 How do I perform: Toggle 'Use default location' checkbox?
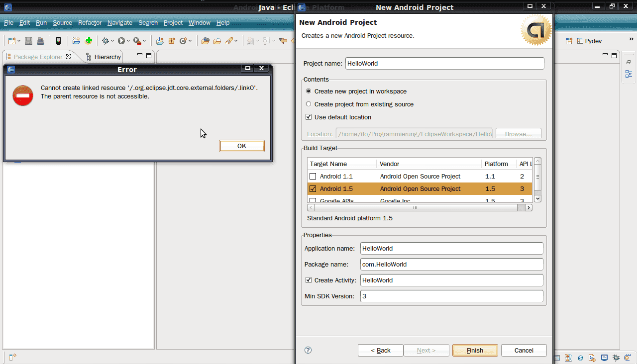coord(309,117)
